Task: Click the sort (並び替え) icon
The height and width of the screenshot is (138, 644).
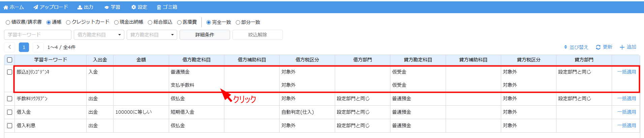Action: 566,47
